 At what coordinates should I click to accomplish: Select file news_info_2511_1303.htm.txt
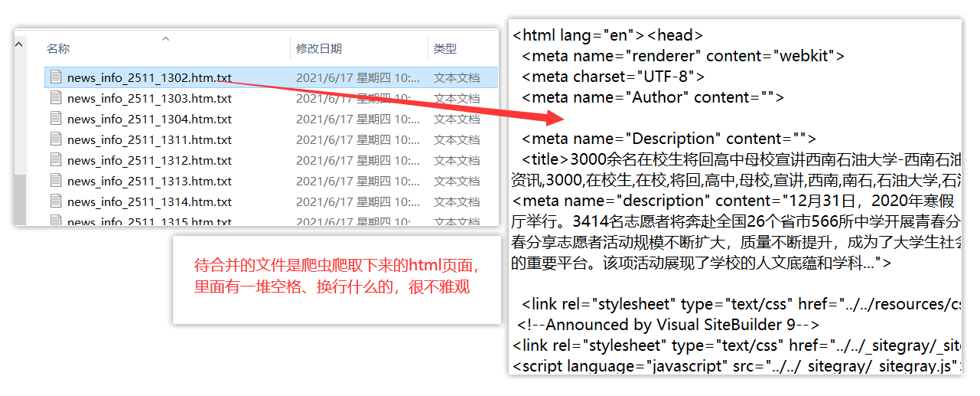[x=149, y=98]
